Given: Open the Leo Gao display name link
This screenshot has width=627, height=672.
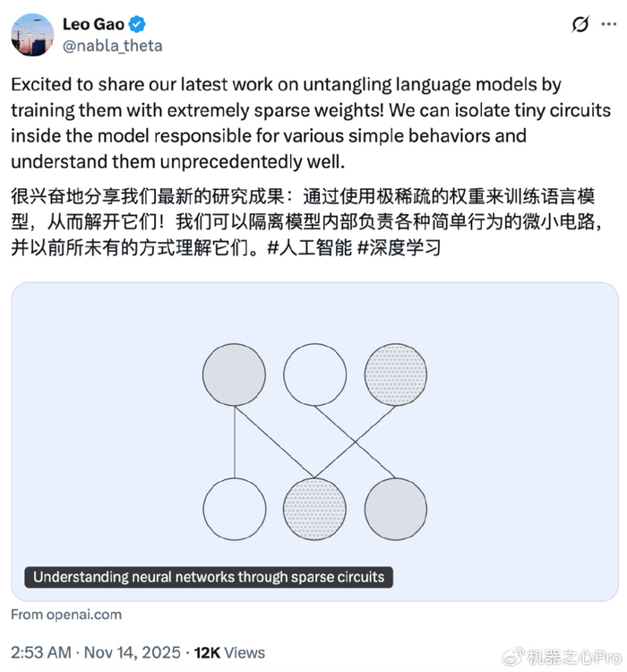Looking at the screenshot, I should tap(94, 24).
